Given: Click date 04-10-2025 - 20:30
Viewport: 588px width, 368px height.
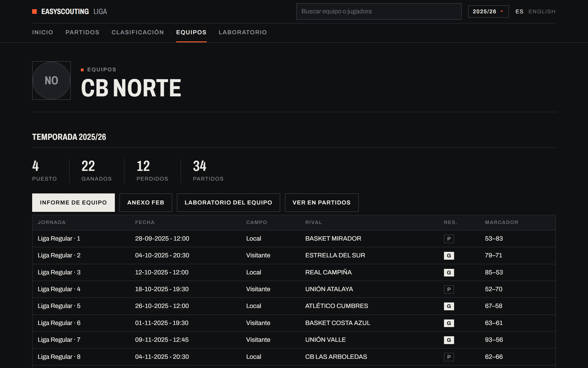Looking at the screenshot, I should click(x=162, y=255).
